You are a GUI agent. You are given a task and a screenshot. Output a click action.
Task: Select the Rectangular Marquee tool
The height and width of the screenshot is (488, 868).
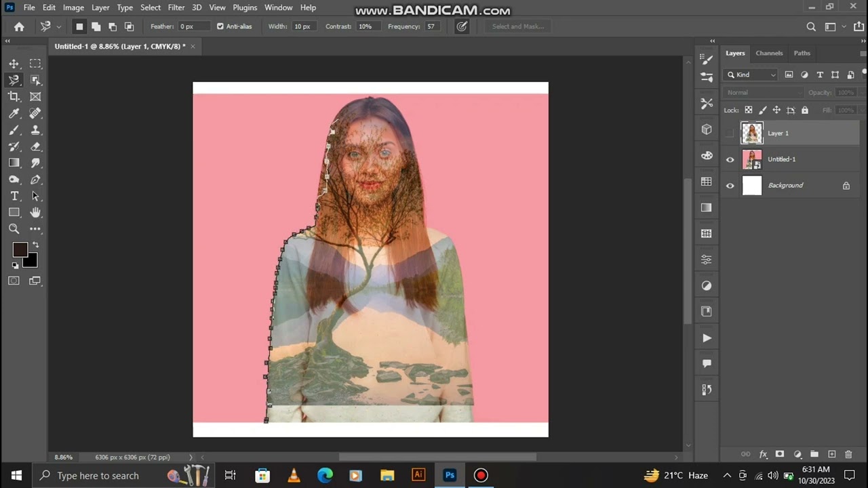[x=35, y=64]
